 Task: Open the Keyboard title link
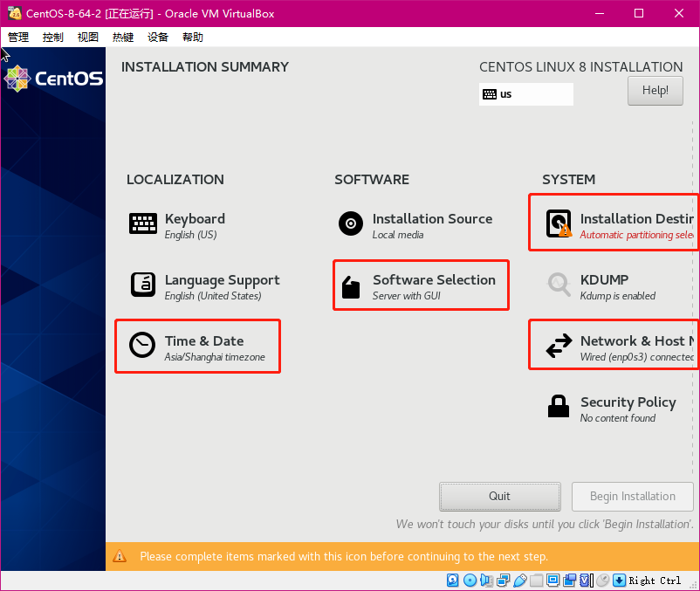[x=195, y=219]
